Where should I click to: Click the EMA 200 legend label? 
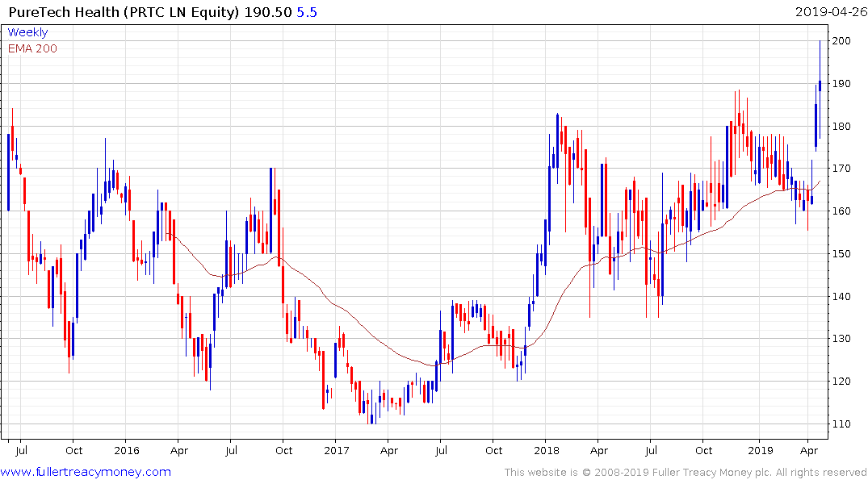[32, 48]
